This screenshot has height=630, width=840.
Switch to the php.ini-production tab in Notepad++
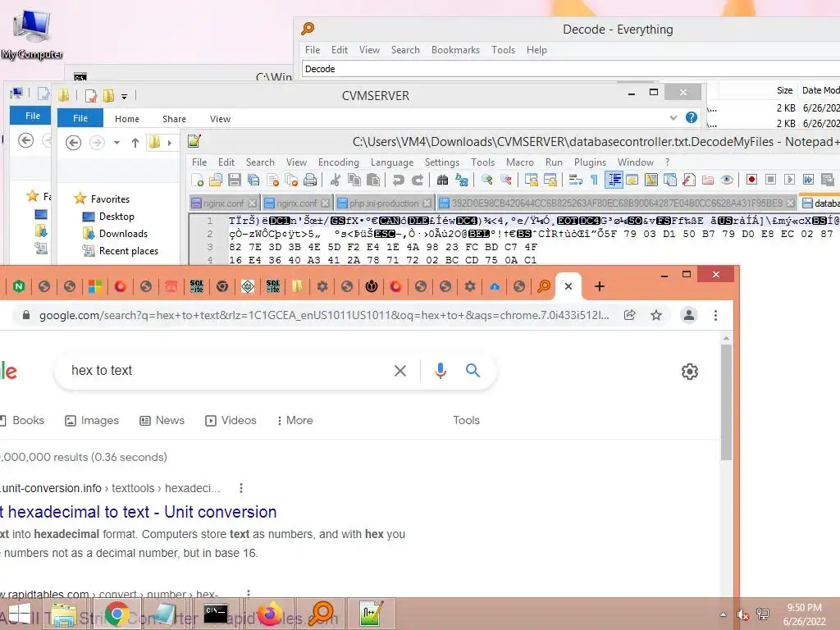click(x=384, y=203)
